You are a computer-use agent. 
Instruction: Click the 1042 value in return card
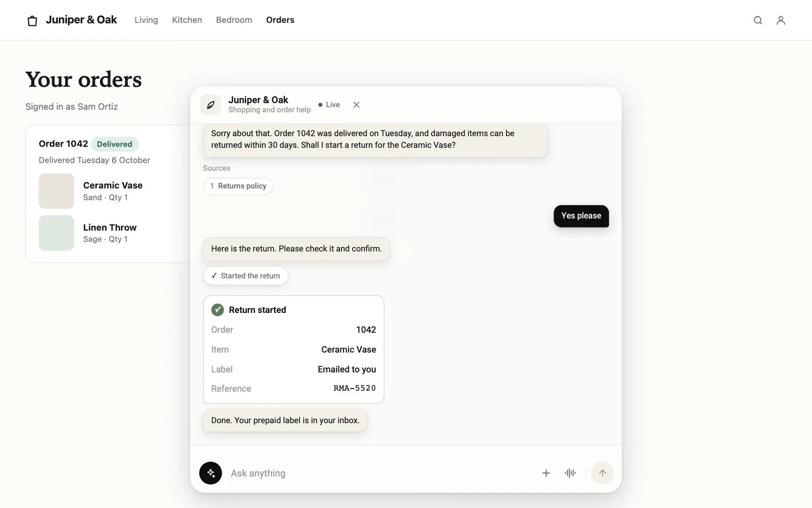coord(366,330)
